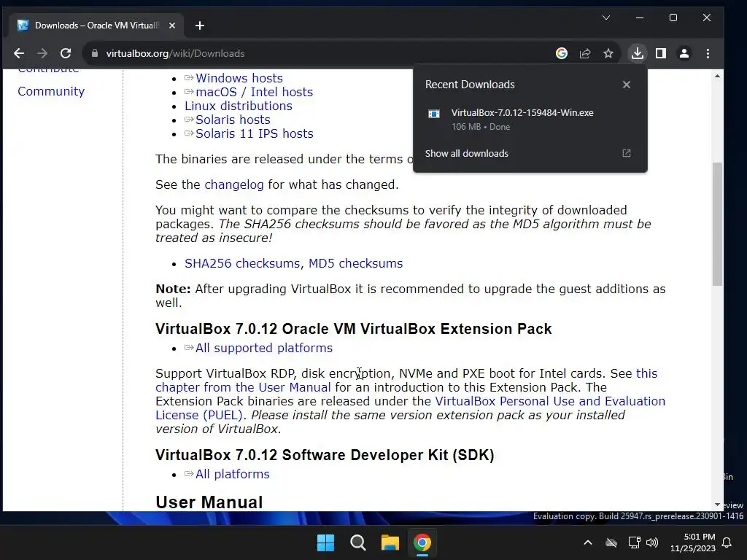
Task: Open the SHA256 checksums link
Action: (242, 263)
